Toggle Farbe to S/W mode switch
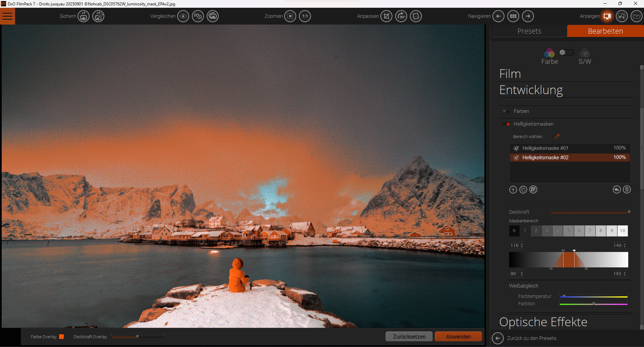 click(x=566, y=52)
